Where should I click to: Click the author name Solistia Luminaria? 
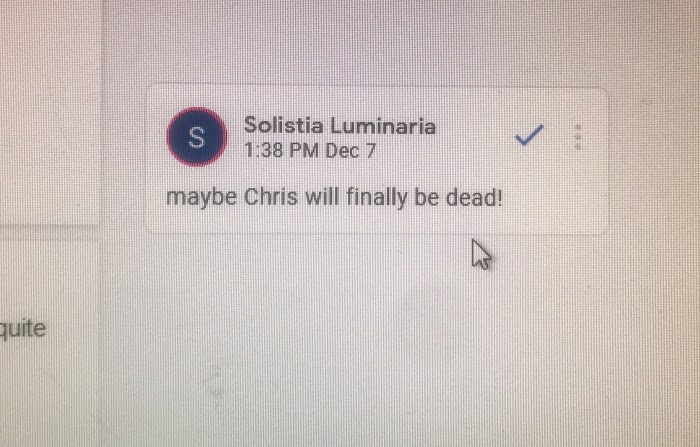(340, 125)
